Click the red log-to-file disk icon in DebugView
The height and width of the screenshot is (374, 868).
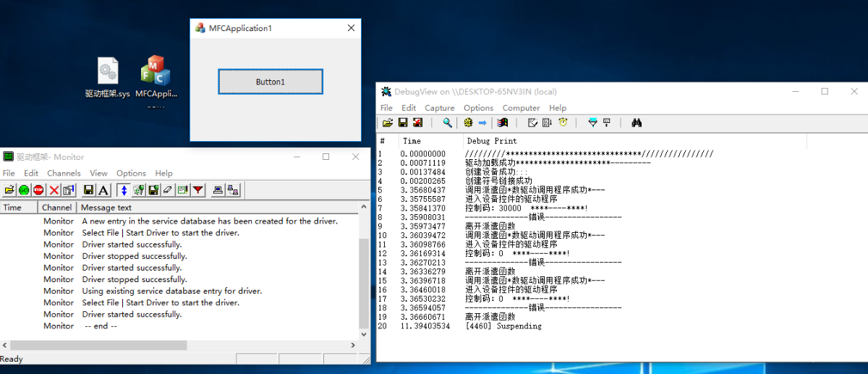tap(417, 123)
